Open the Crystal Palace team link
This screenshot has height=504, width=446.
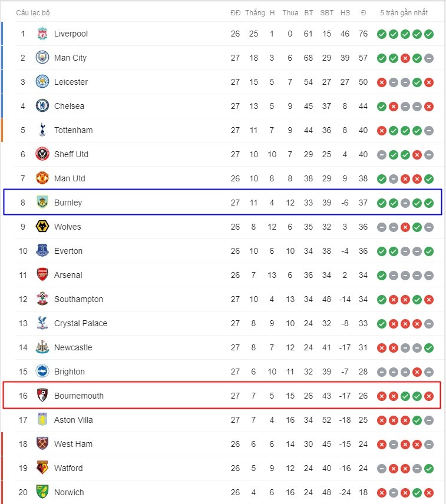click(x=81, y=323)
